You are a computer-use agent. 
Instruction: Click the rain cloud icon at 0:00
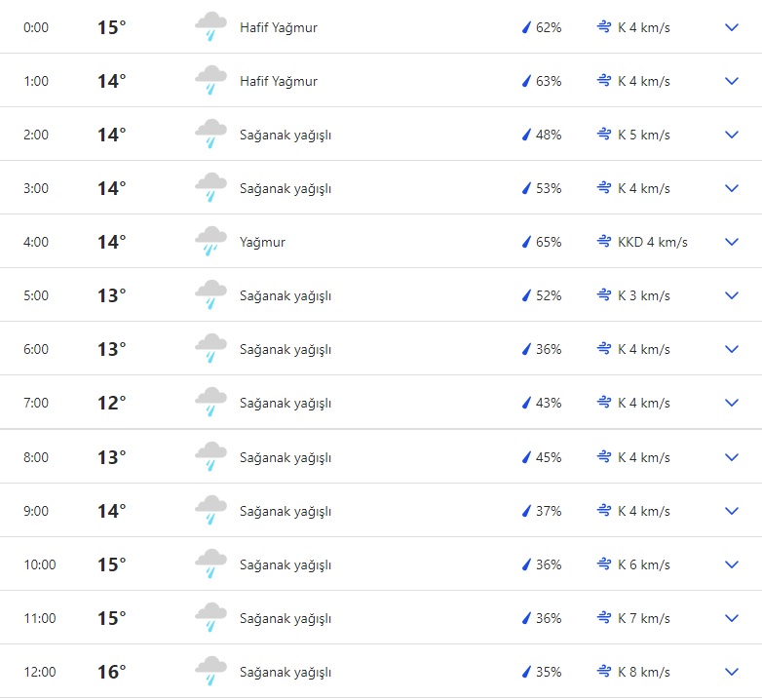click(x=210, y=27)
